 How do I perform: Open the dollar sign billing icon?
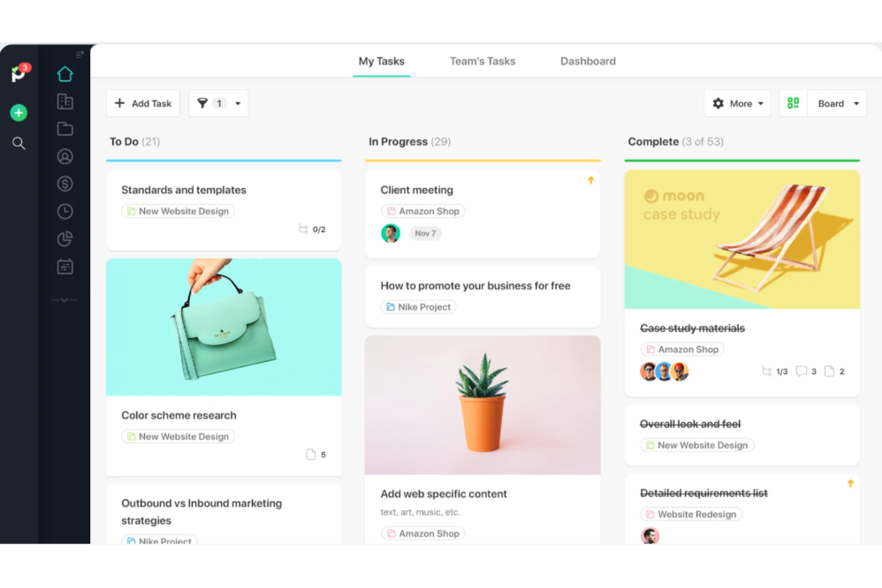65,183
